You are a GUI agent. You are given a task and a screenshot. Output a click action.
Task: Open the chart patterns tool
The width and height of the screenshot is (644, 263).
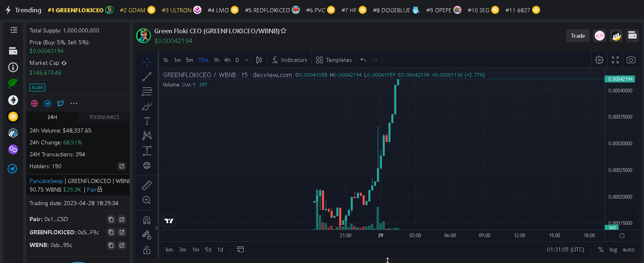point(147,136)
